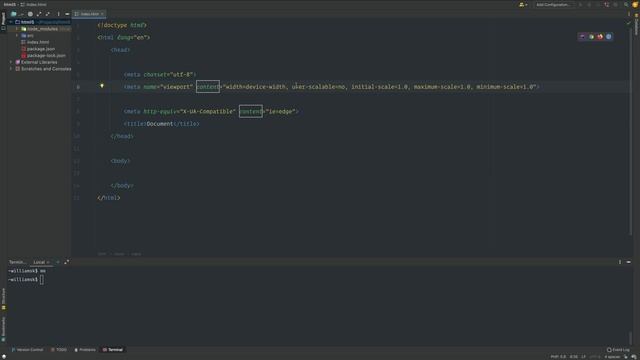Click the viewport content attribute

point(208,87)
